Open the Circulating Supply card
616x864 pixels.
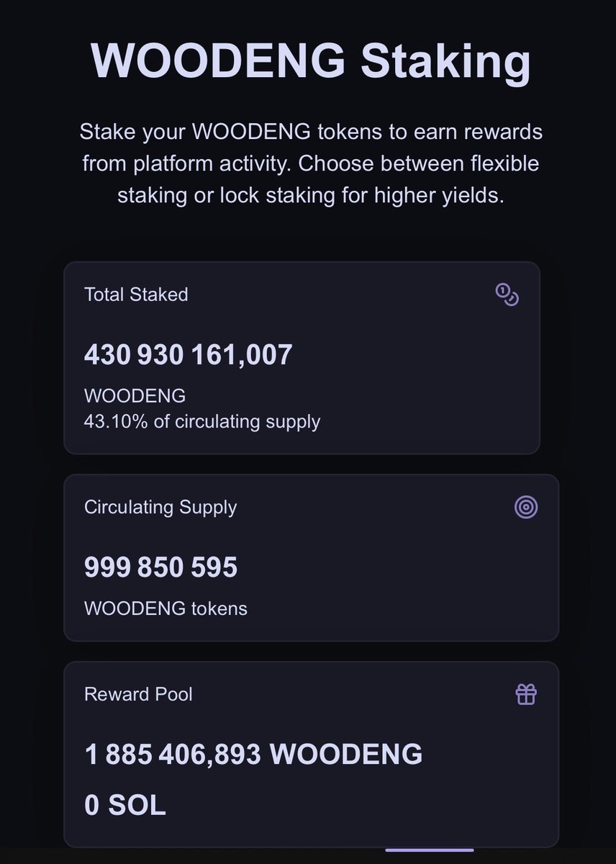312,558
